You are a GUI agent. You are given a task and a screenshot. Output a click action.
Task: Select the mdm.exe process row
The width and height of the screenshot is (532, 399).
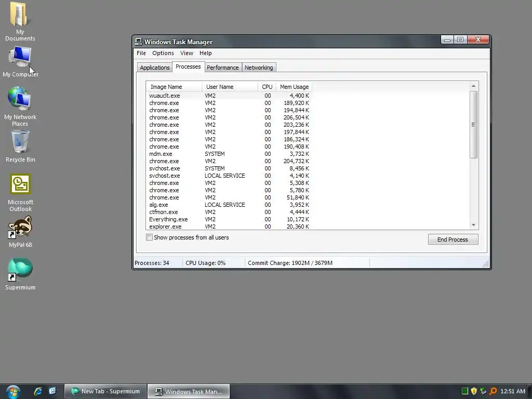click(x=229, y=154)
